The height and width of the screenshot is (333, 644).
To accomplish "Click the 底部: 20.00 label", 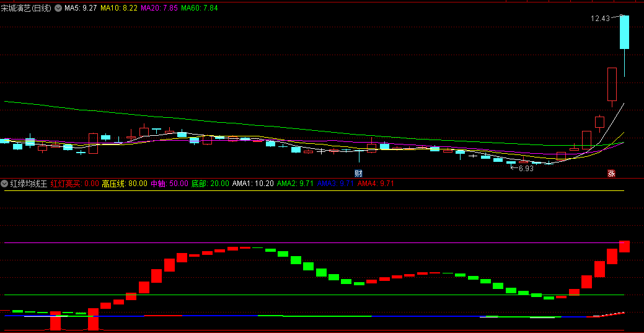I will (x=210, y=184).
